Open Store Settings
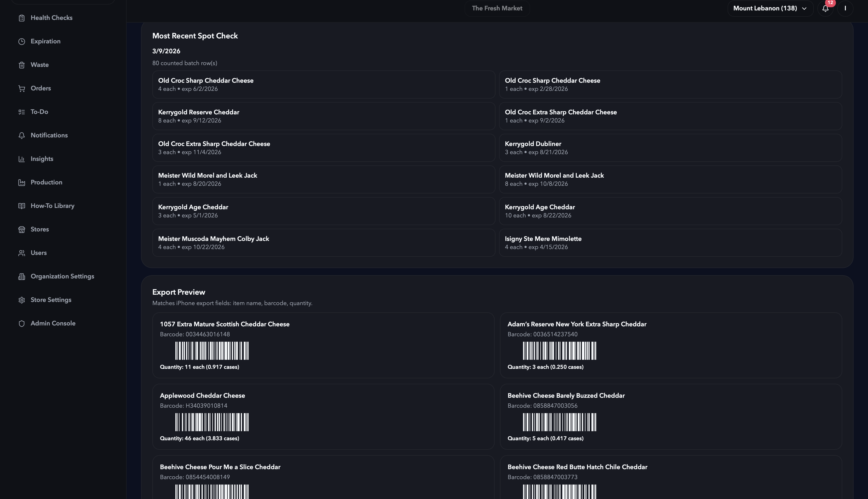The image size is (868, 499). 51,300
